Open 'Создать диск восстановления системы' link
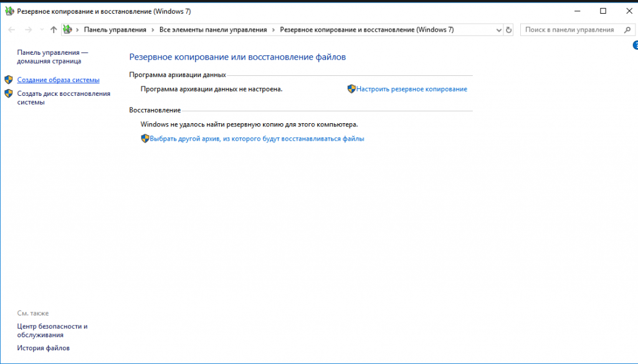The image size is (638, 364). (64, 98)
